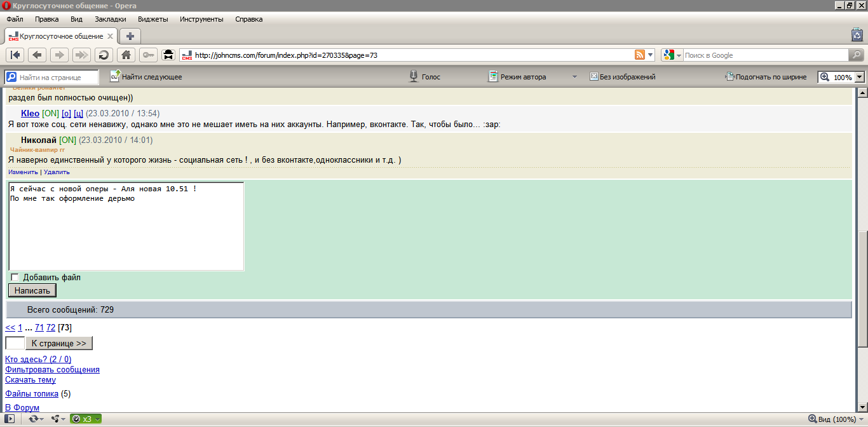Click the Forward arrow button
The image size is (868, 427).
(x=59, y=55)
